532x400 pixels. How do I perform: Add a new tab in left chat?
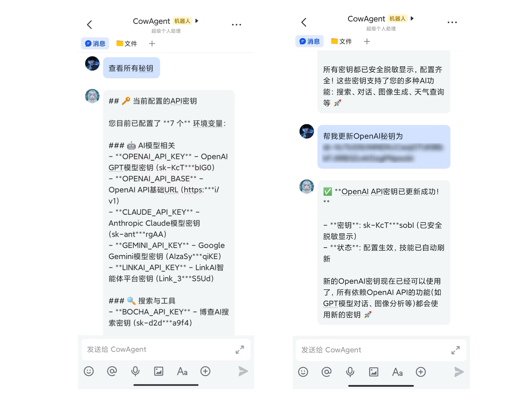152,43
